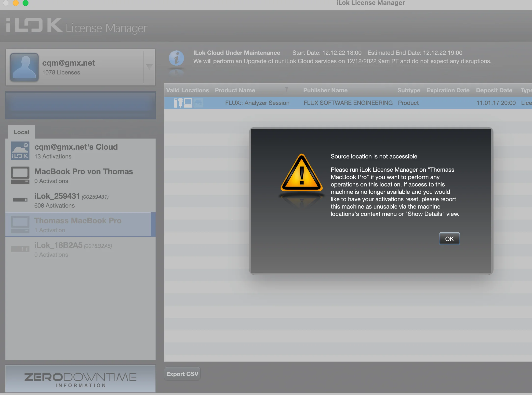
Task: Open the account dropdown arrow next to cqm@gmx.net
Action: pos(149,66)
